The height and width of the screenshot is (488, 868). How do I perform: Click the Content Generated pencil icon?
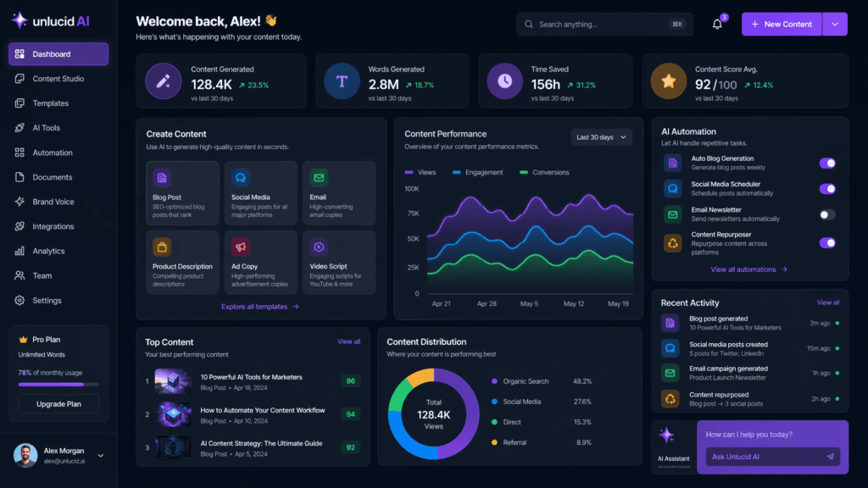point(164,81)
